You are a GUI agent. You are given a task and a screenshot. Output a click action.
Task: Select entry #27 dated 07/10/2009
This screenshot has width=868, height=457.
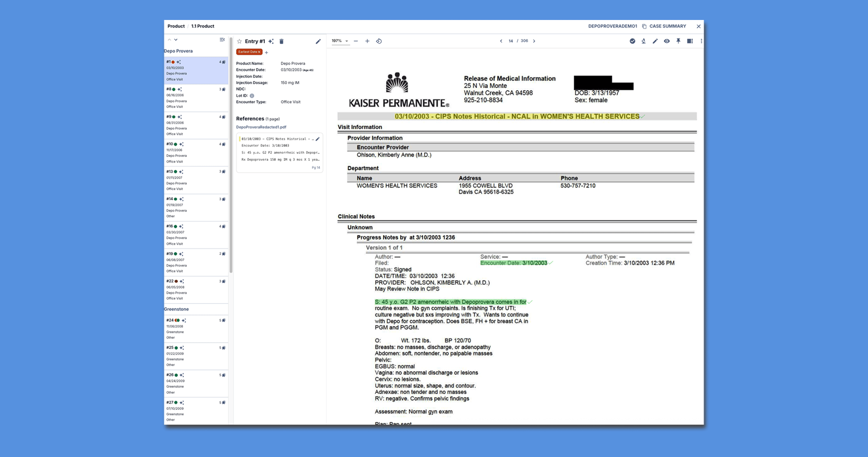pyautogui.click(x=196, y=411)
